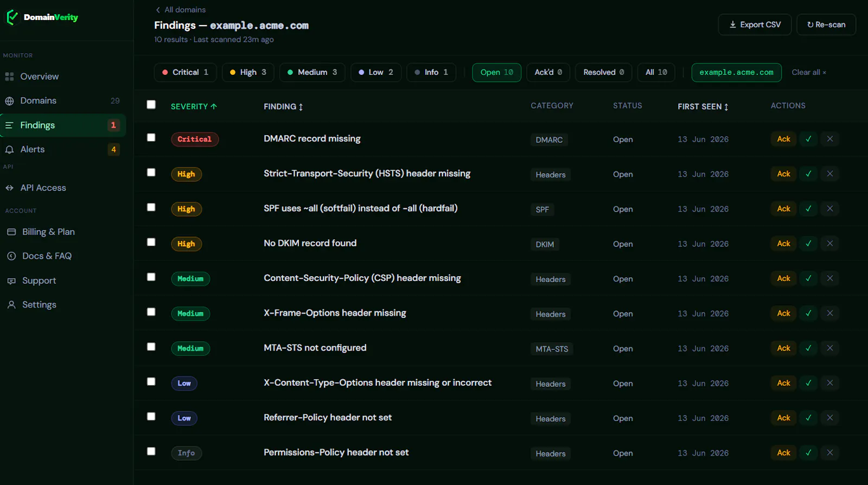Click the Critical severity badge
This screenshot has width=868, height=485.
[x=195, y=139]
